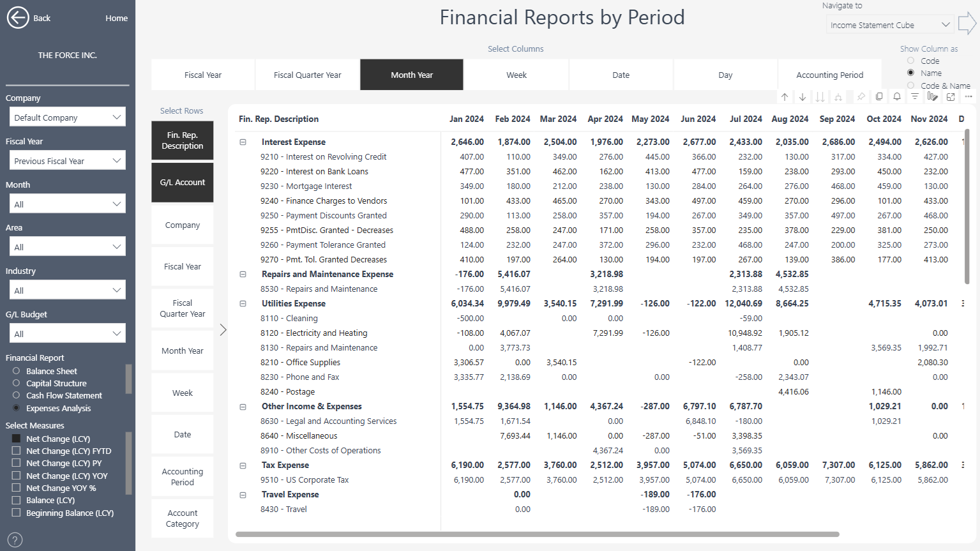The height and width of the screenshot is (551, 980).
Task: Collapse Repairs and Maintenance Expense group
Action: (243, 274)
